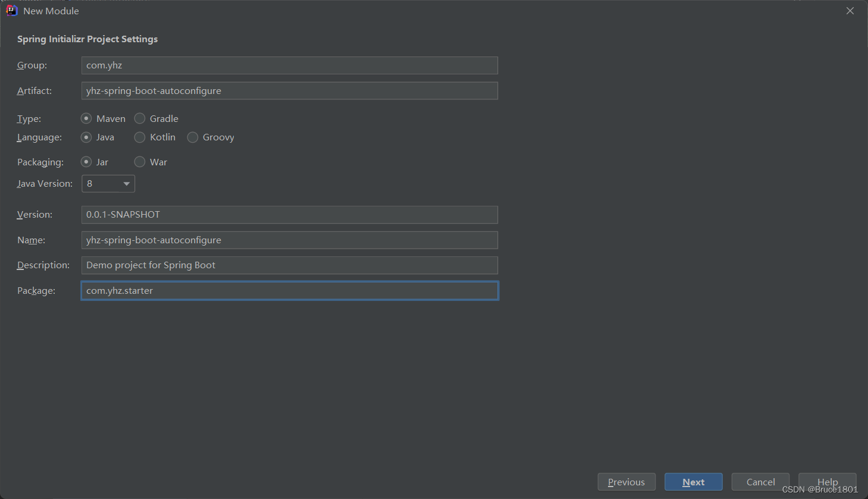Image resolution: width=868 pixels, height=499 pixels.
Task: Choose Groovy as the language
Action: pyautogui.click(x=193, y=137)
